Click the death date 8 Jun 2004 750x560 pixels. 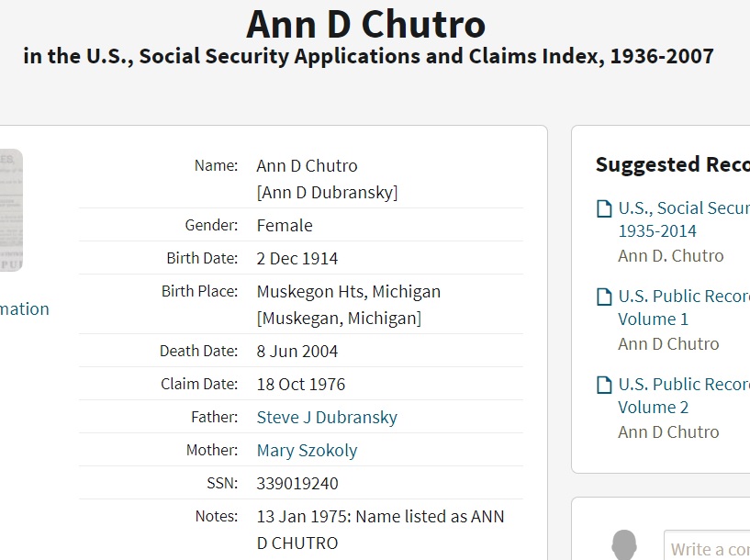point(297,351)
